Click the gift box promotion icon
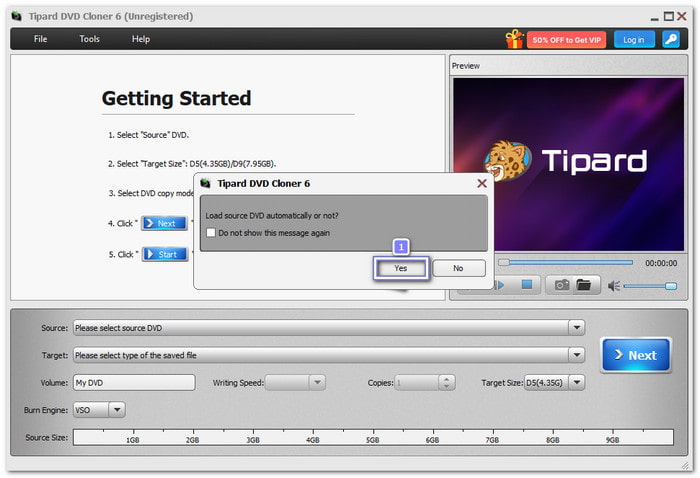Viewport: 700px width, 478px height. (x=514, y=39)
